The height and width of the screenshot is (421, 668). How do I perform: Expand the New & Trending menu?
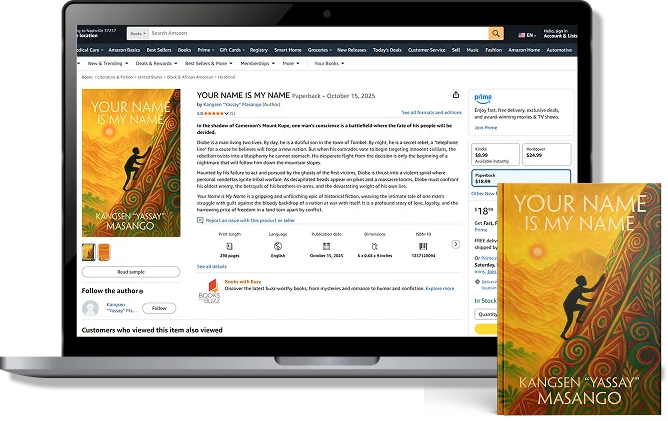pyautogui.click(x=108, y=63)
